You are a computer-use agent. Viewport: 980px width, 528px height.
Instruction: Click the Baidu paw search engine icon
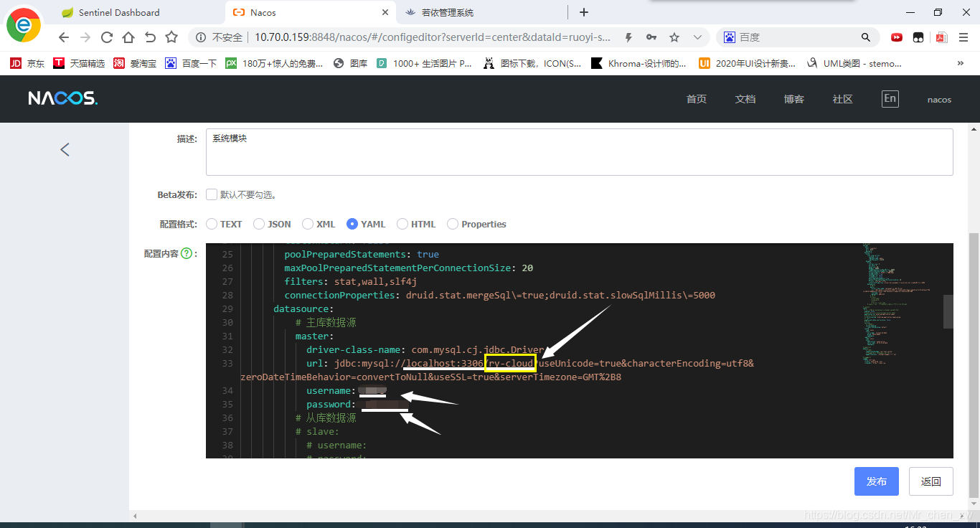(730, 37)
